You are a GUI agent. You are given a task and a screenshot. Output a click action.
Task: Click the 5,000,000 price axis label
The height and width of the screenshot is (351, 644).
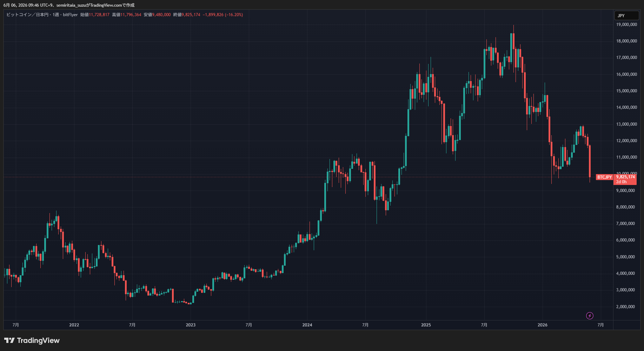[625, 257]
